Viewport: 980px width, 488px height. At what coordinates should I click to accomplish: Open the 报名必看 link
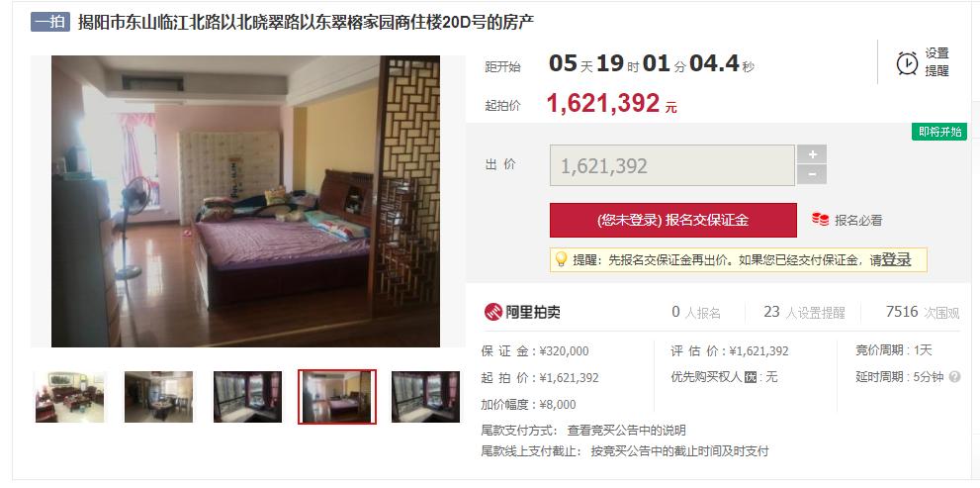pos(858,220)
